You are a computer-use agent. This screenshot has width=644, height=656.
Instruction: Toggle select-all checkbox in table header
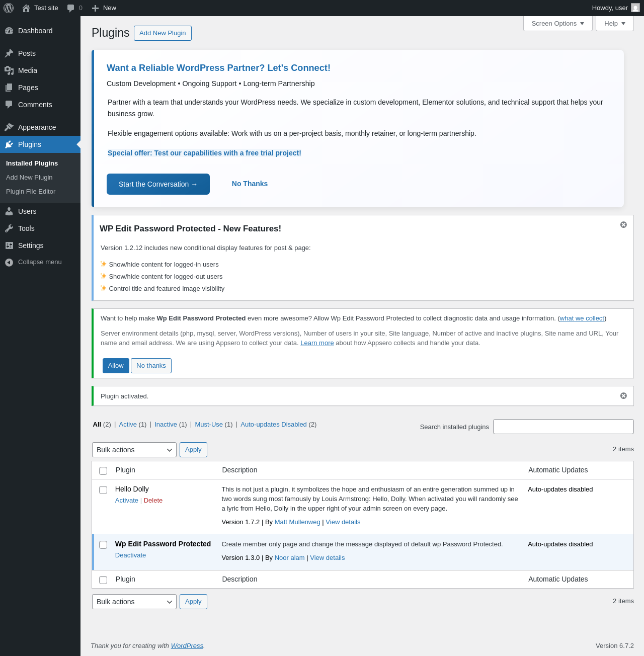103,471
